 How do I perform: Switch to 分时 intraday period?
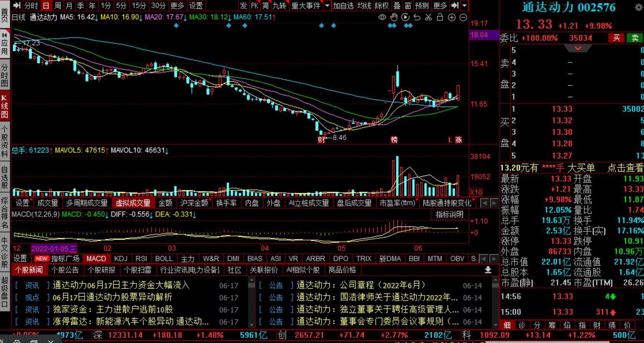(31, 5)
